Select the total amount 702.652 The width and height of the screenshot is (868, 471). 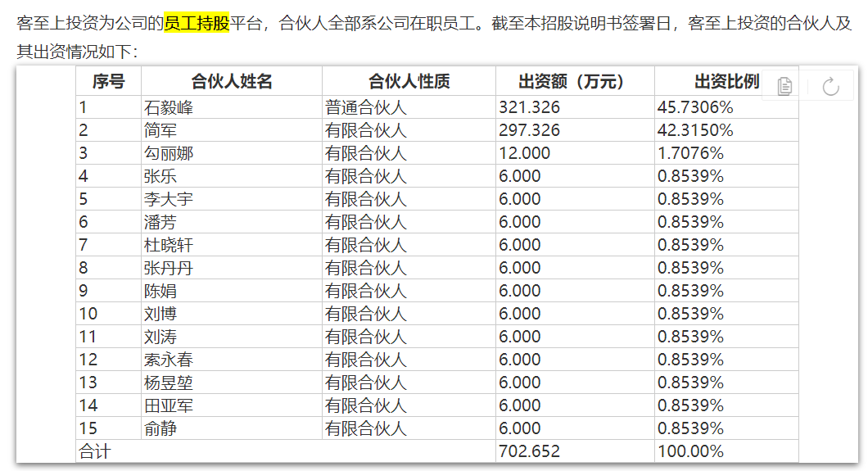pos(529,451)
